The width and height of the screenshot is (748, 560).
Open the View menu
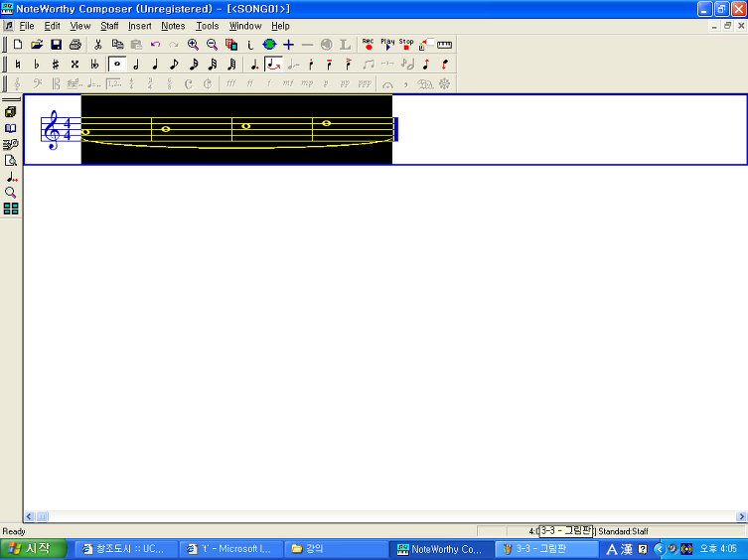(x=80, y=26)
